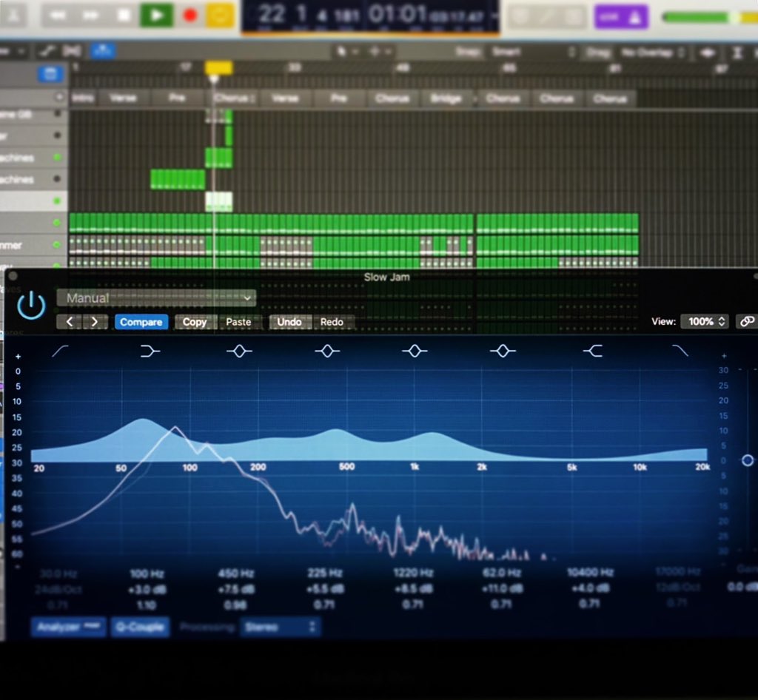758x700 pixels.
Task: Click the Rewind transport button
Action: point(57,16)
